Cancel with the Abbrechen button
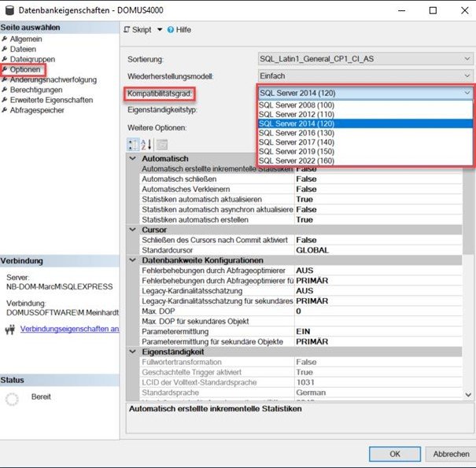 click(451, 454)
